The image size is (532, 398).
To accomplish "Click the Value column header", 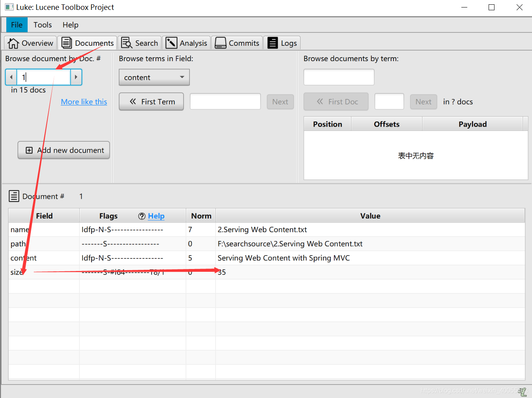I will pyautogui.click(x=370, y=216).
